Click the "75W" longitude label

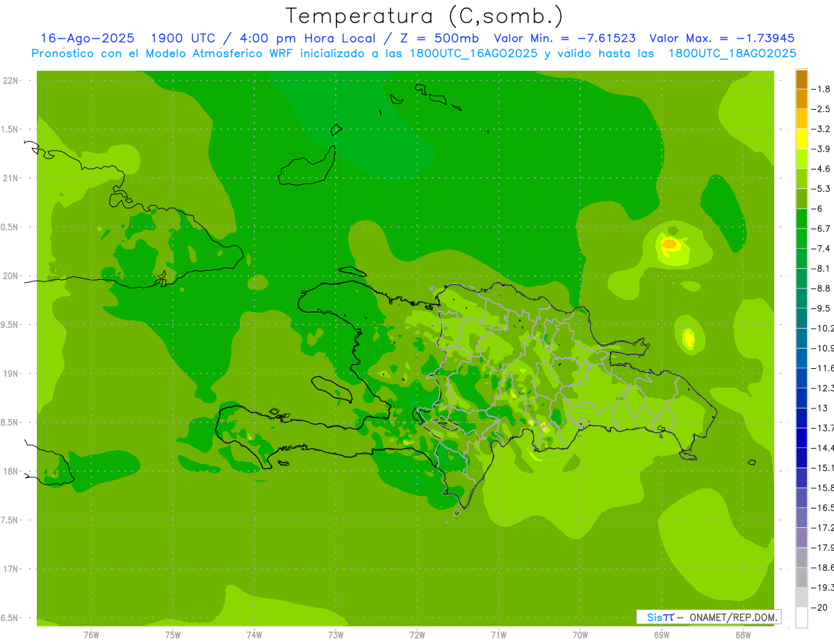(173, 635)
